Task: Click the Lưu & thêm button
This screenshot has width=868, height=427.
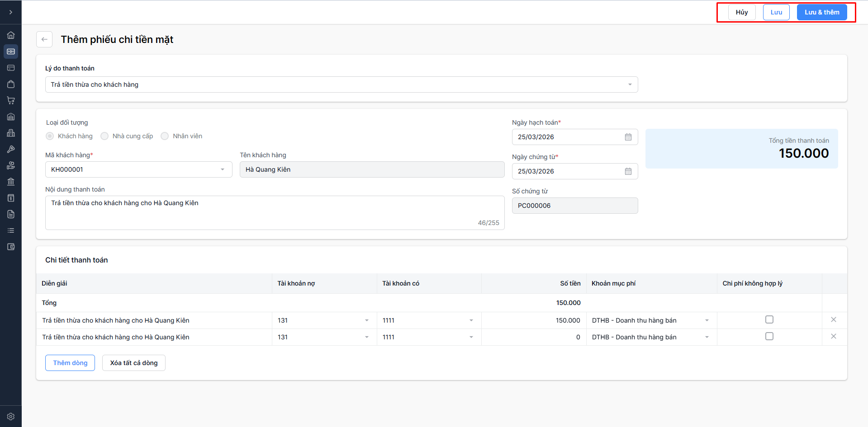Action: coord(821,12)
